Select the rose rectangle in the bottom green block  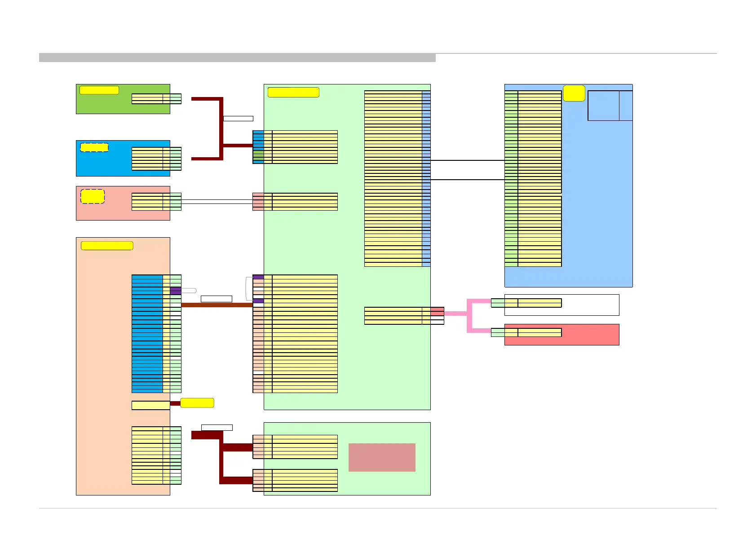tap(382, 457)
